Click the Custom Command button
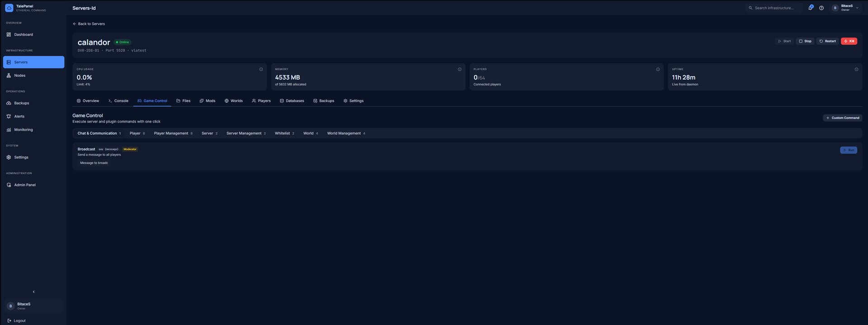Screen dimensions: 868x325 coord(842,118)
